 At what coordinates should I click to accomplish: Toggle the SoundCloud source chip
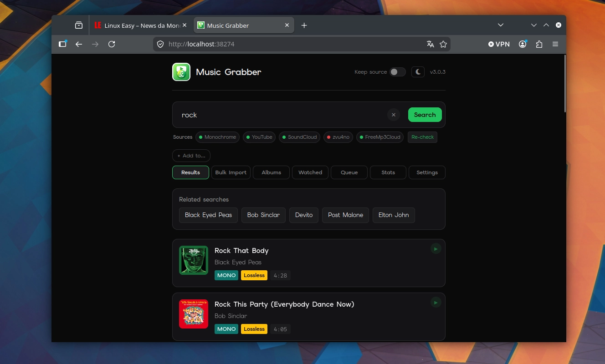click(299, 137)
